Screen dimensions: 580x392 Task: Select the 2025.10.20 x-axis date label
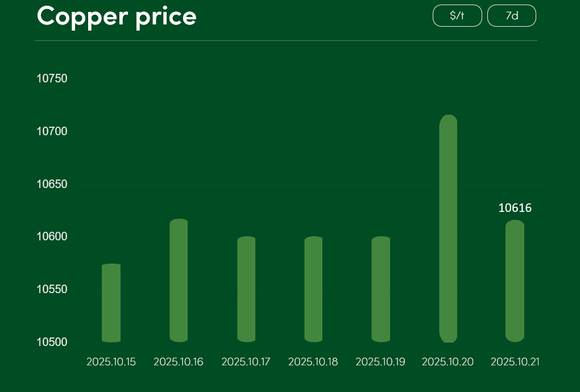[x=448, y=362]
